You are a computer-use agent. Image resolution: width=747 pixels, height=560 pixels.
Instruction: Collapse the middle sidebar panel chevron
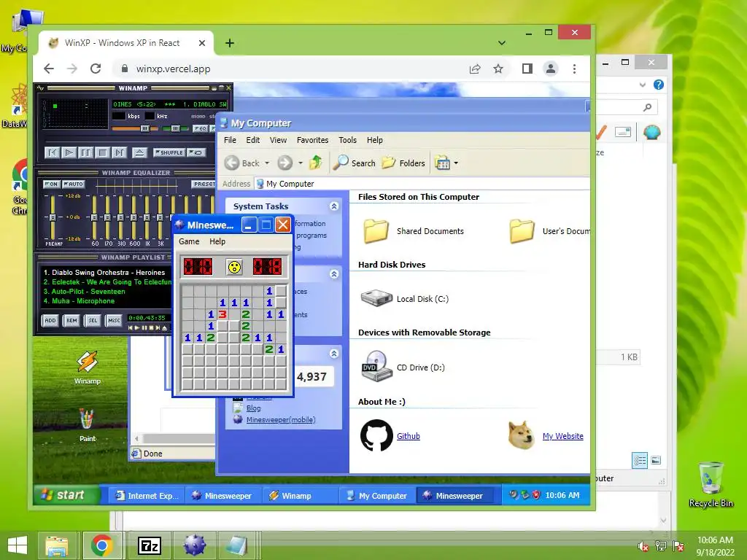coord(334,274)
